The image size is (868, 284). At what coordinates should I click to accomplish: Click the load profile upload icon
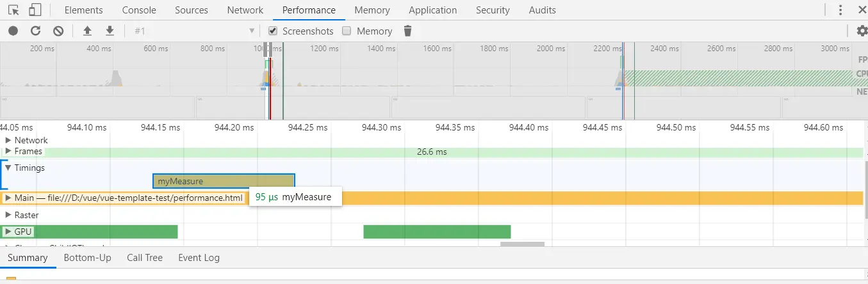tap(88, 31)
